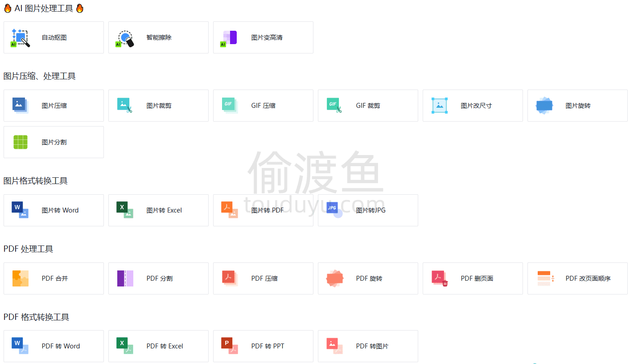The height and width of the screenshot is (364, 630).
Task: Open the PDF 转 Word text link
Action: click(61, 346)
